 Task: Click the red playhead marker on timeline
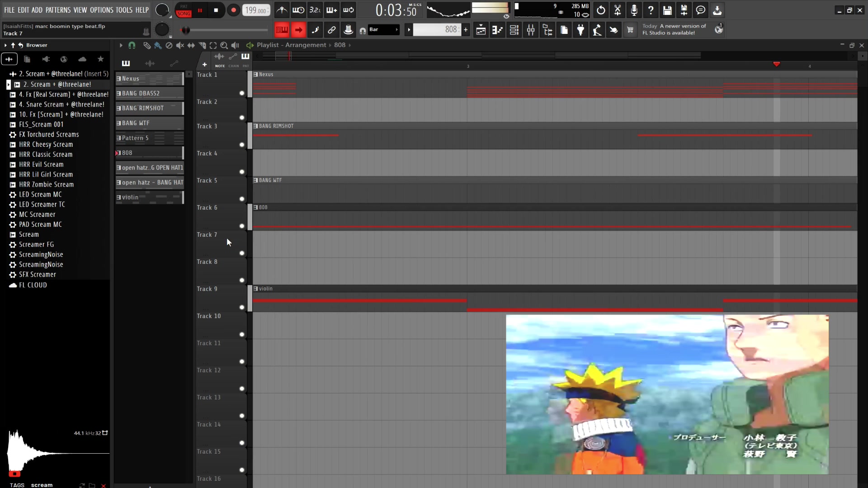click(x=777, y=64)
